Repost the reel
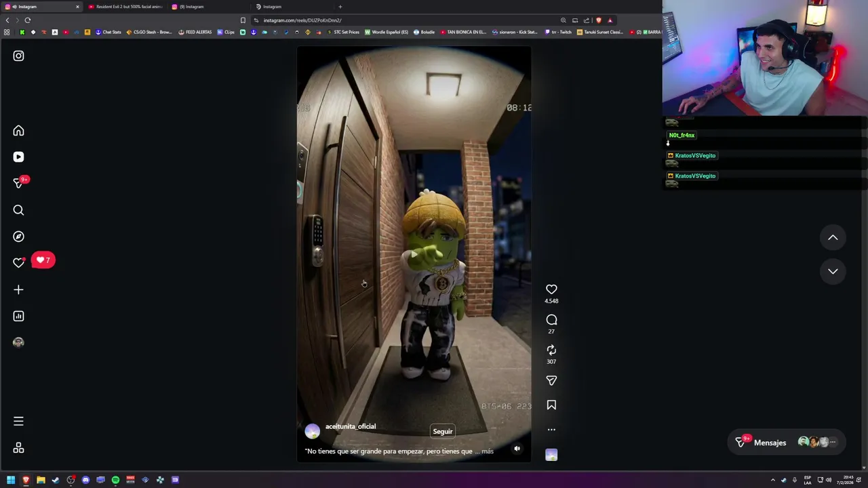868x488 pixels. 551,350
